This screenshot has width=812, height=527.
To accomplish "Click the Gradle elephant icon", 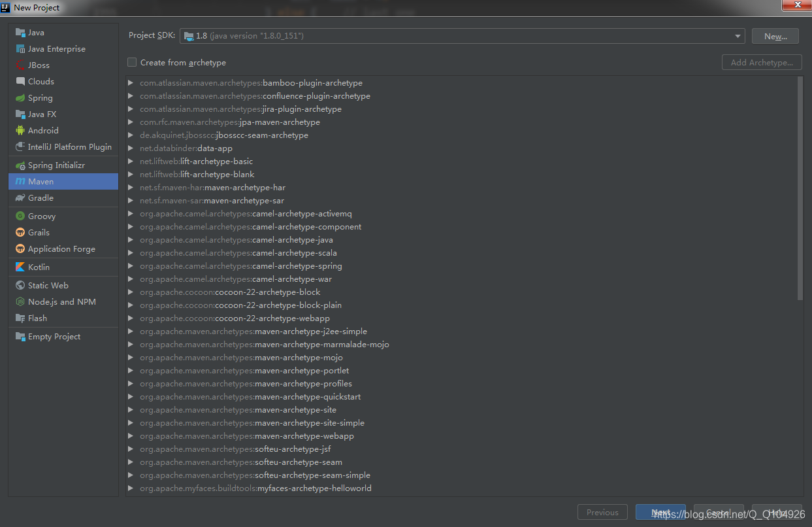I will click(20, 198).
